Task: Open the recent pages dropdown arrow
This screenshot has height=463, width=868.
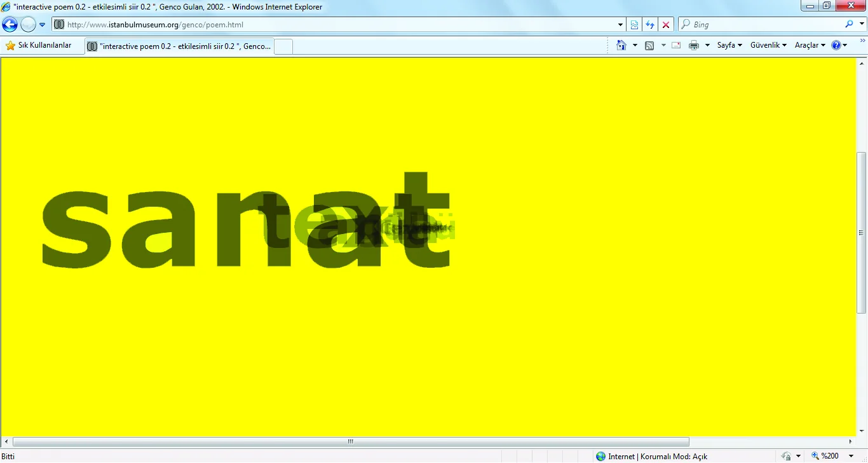Action: pyautogui.click(x=42, y=25)
